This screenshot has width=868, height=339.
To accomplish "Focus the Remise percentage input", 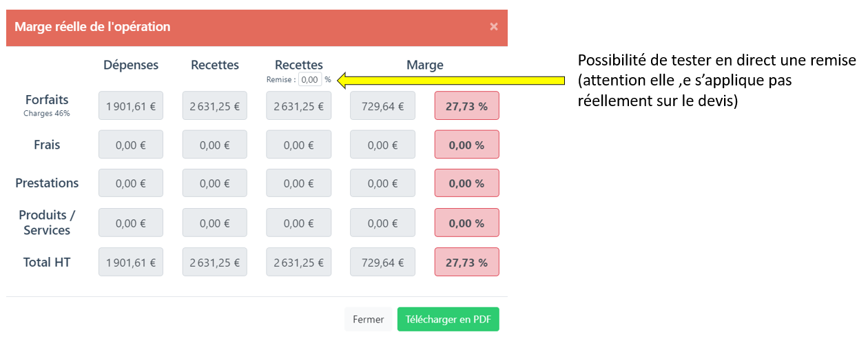I will [311, 80].
